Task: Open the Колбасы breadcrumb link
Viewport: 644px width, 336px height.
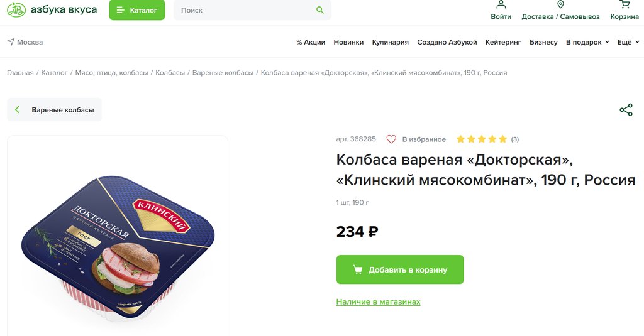Action: click(170, 73)
